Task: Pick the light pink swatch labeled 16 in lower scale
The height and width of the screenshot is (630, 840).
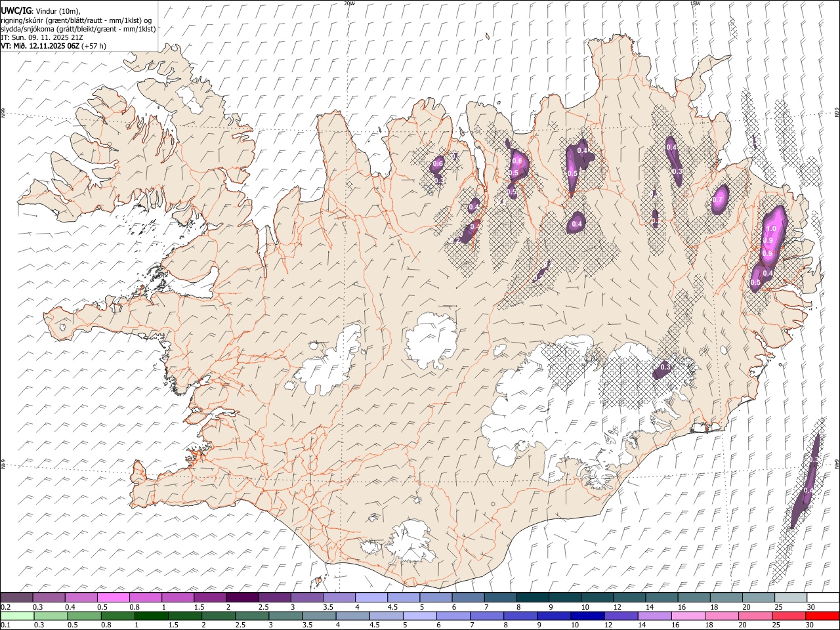Action: point(687,616)
